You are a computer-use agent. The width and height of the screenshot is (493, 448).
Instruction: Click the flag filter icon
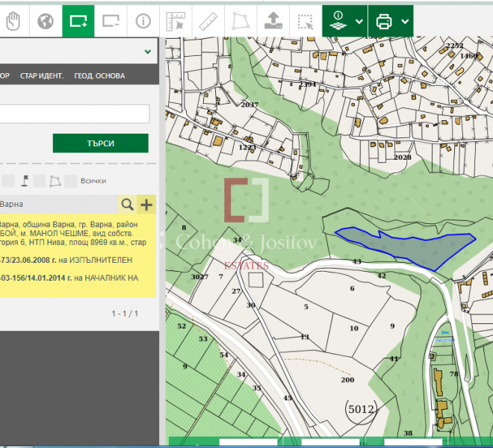(x=25, y=181)
